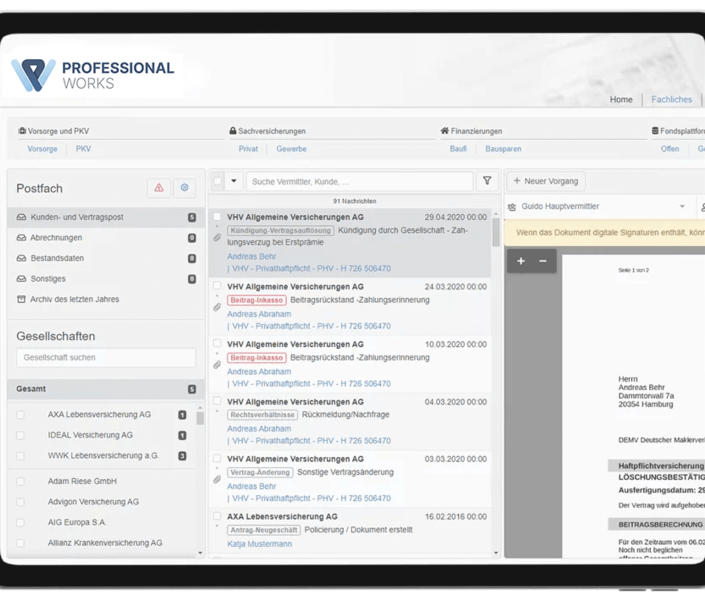Image resolution: width=705 pixels, height=600 pixels.
Task: Tick checkbox for AXA Lebensversicherung AG company
Action: [20, 415]
